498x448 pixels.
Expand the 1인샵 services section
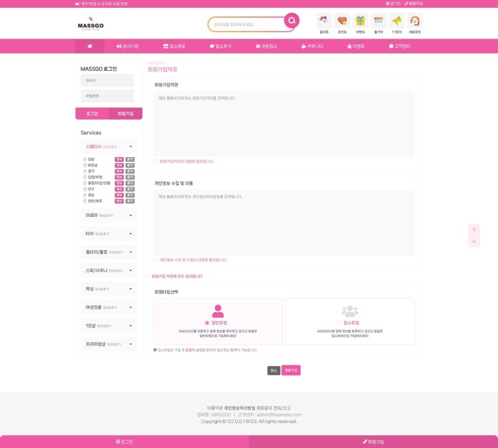(109, 326)
